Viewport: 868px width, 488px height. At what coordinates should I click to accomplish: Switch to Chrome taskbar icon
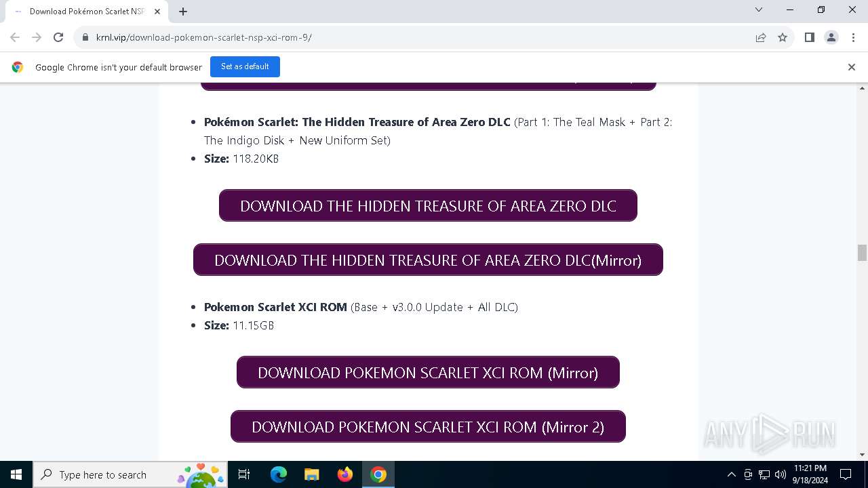point(378,474)
